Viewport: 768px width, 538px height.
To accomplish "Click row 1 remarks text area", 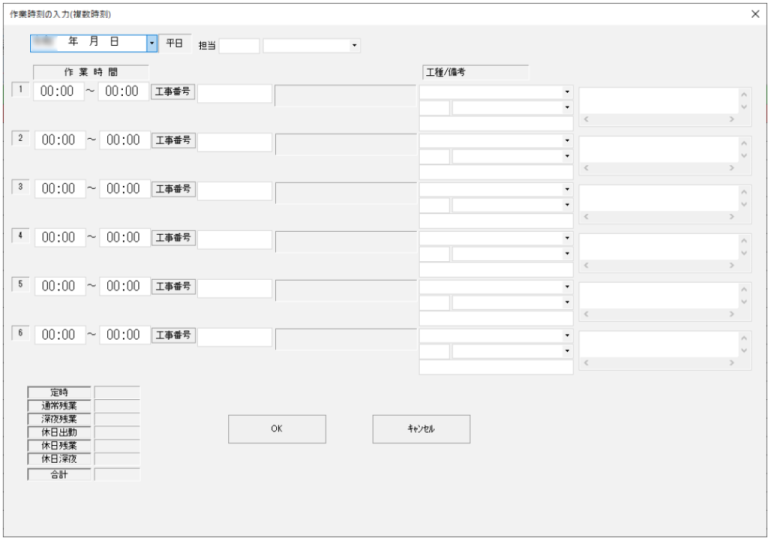I will (x=658, y=97).
